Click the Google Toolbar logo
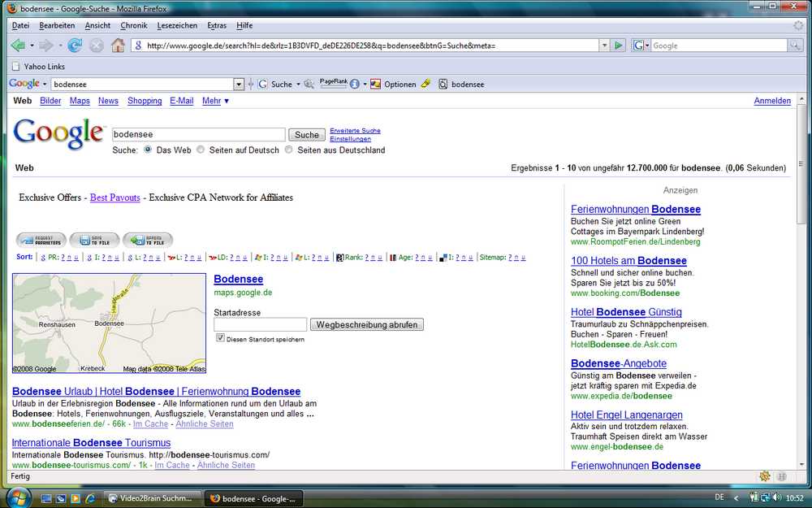Screen dimensions: 812x508 (24, 84)
